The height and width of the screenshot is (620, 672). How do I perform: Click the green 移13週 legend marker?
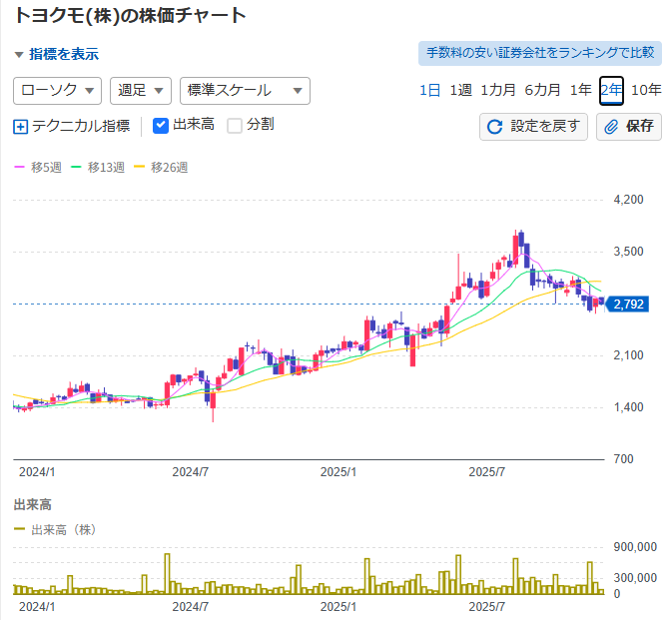[x=77, y=167]
